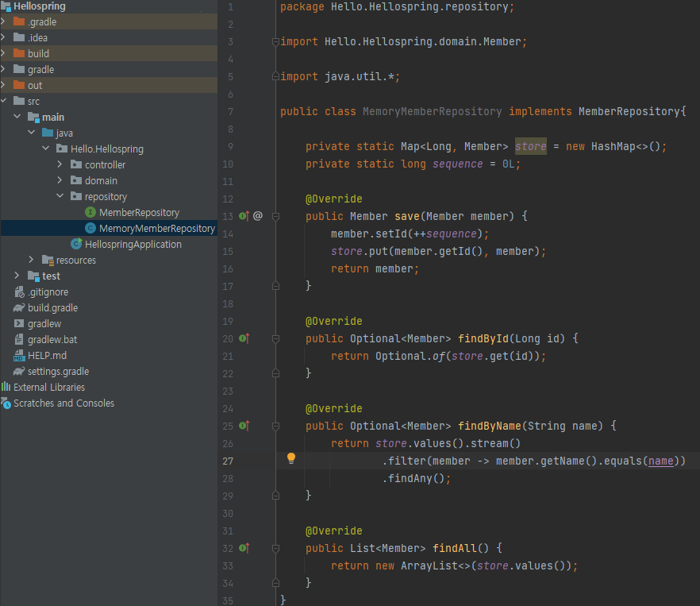
Task: Click the Scratches and Consoles icon
Action: 6,403
